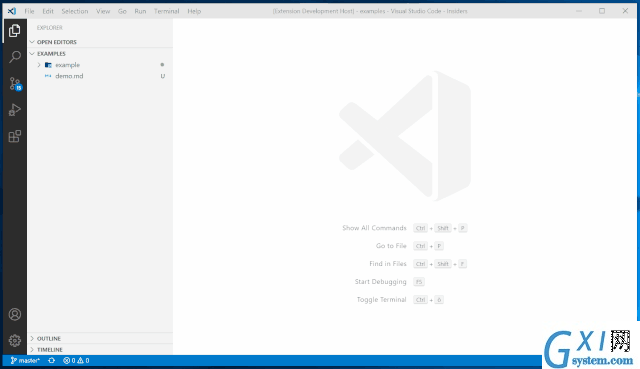Select the example folder name
The image size is (640, 369).
pyautogui.click(x=67, y=65)
